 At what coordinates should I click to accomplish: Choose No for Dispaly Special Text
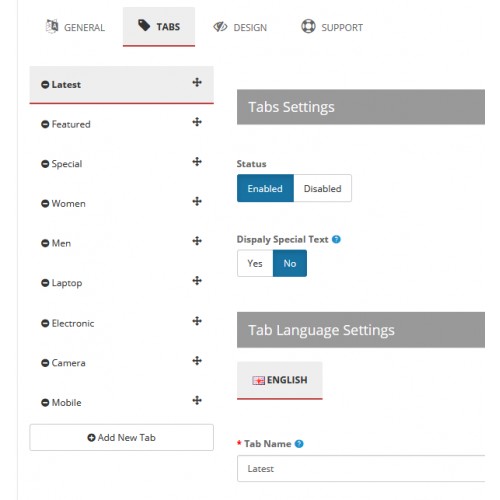290,263
